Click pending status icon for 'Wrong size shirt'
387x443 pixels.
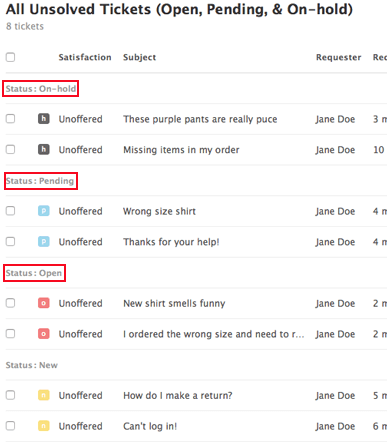click(x=44, y=211)
